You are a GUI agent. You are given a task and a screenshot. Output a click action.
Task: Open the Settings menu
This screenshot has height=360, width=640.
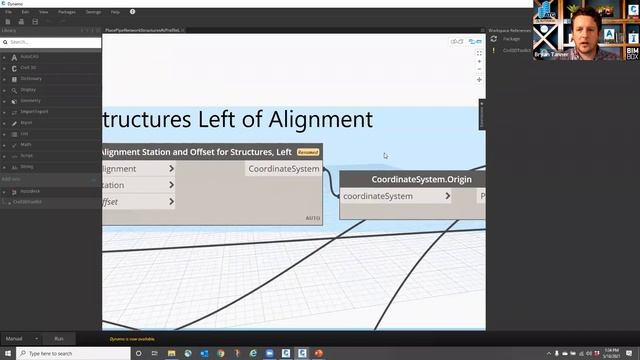pos(93,12)
